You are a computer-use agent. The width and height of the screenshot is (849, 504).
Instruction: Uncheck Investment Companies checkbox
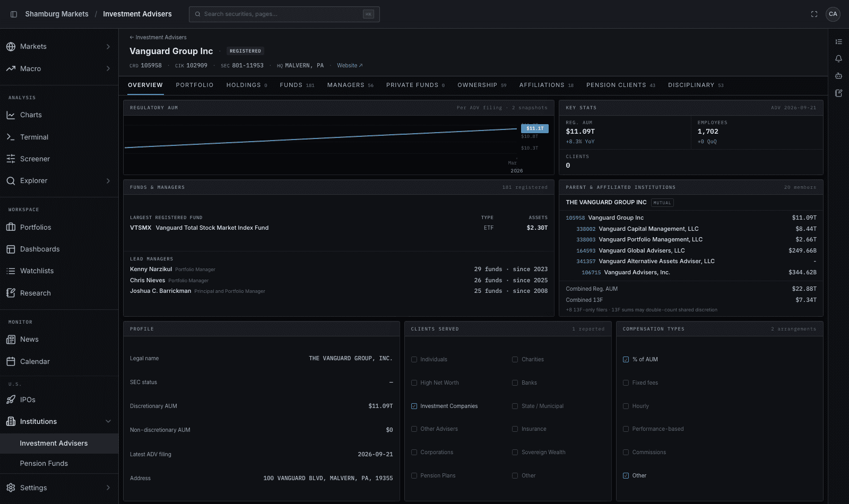414,406
